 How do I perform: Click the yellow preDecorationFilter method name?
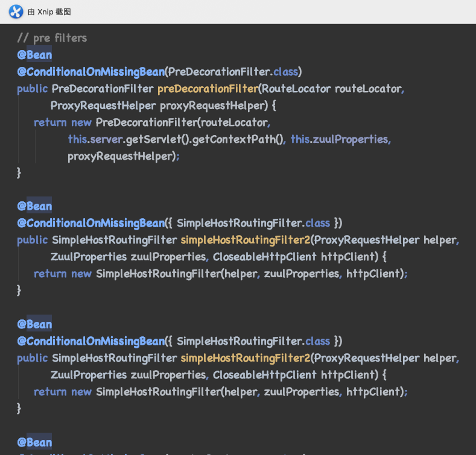pos(208,89)
